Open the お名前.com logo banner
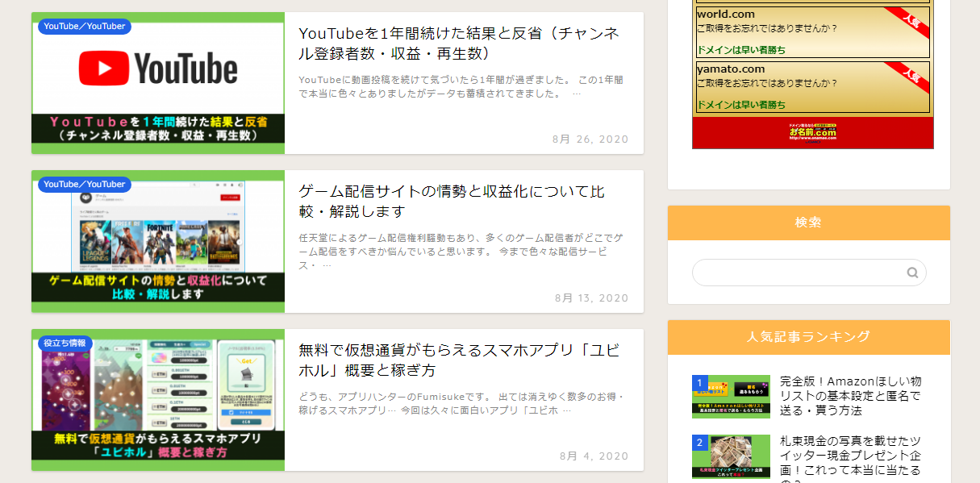 pos(812,132)
